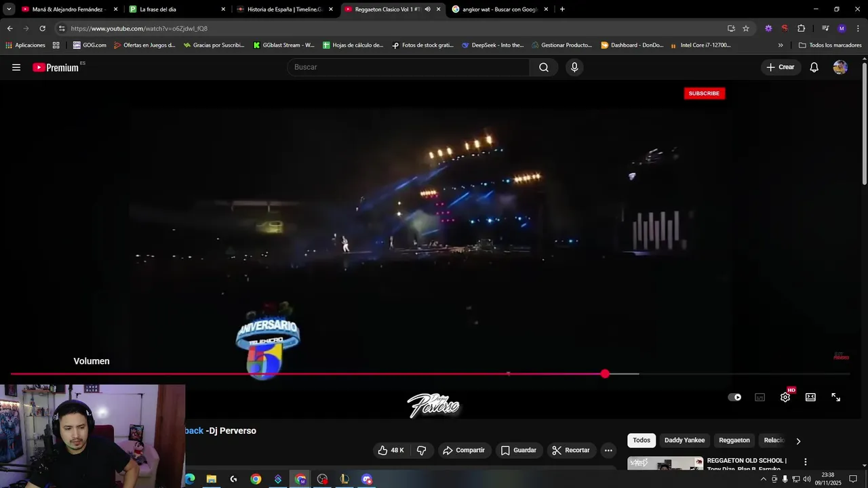
Task: Switch the player to theater mode
Action: pyautogui.click(x=810, y=397)
